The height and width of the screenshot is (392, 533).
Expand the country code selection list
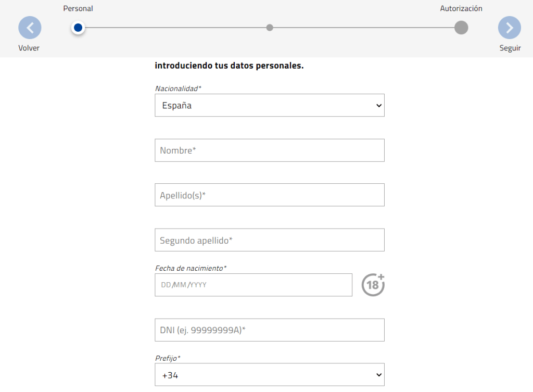point(270,374)
